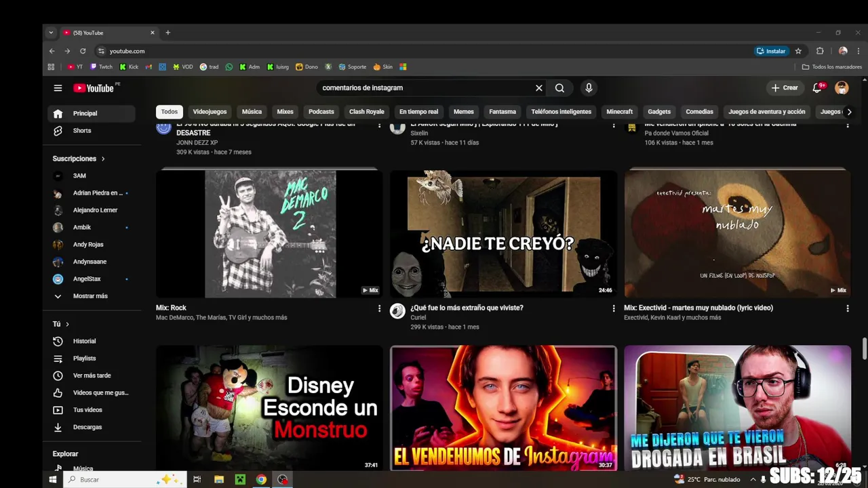This screenshot has width=868, height=488.
Task: Open options for Mix: Exectivid video
Action: (x=848, y=308)
